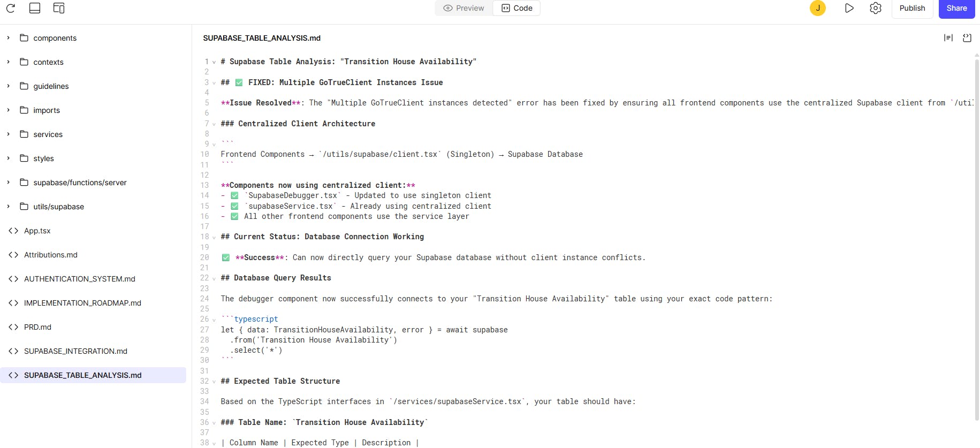Collapse fold arrow on line 22
The image size is (980, 448).
coord(214,278)
